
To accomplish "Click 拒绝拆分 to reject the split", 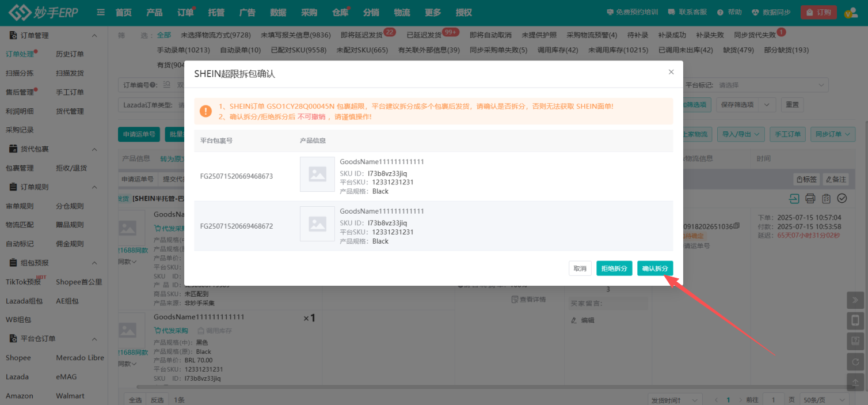I will tap(614, 268).
